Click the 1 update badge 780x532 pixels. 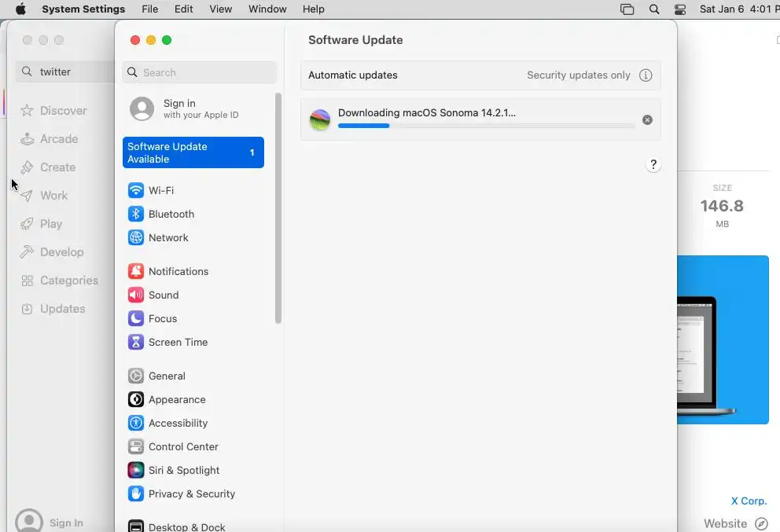point(252,152)
